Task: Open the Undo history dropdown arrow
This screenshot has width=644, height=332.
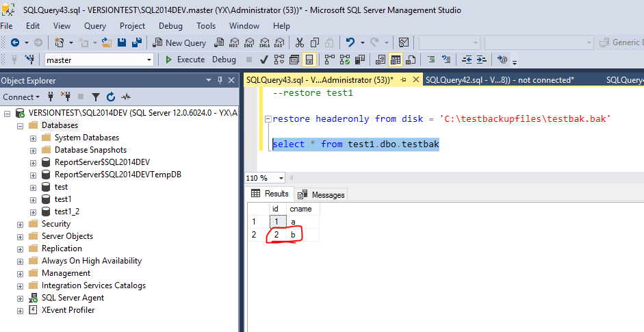Action: (x=362, y=42)
